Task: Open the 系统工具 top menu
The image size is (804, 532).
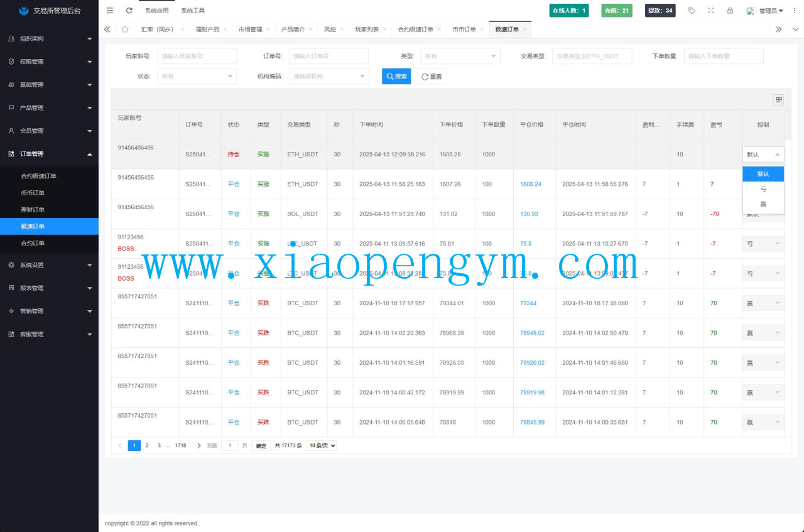Action: [193, 11]
